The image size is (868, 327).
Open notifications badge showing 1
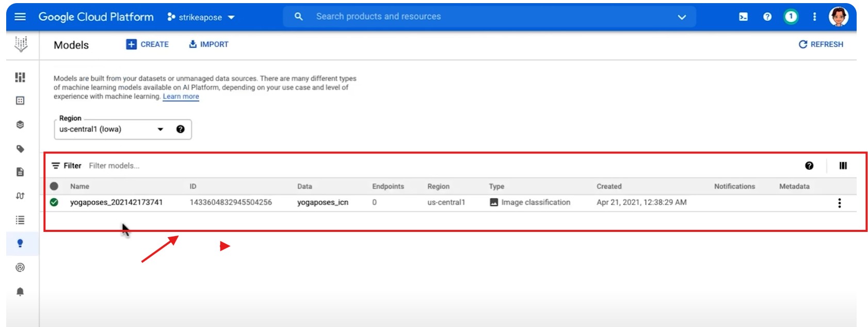[791, 17]
